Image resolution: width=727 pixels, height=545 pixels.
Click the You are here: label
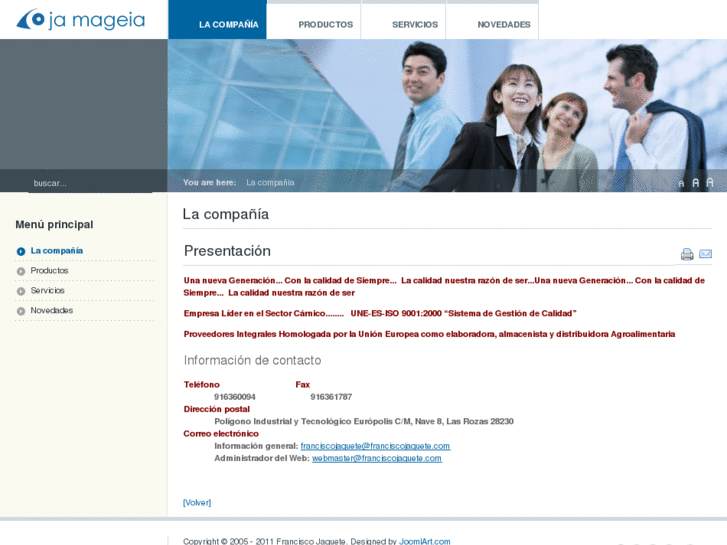point(210,182)
